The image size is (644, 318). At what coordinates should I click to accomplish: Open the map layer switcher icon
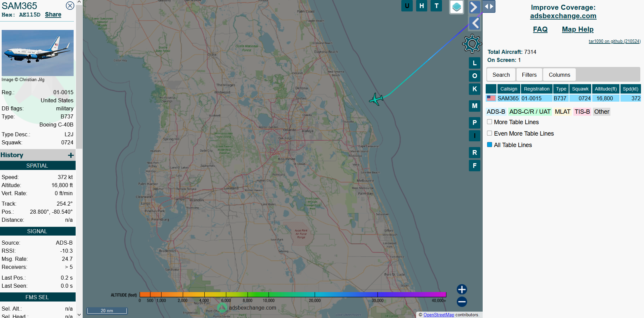point(456,7)
